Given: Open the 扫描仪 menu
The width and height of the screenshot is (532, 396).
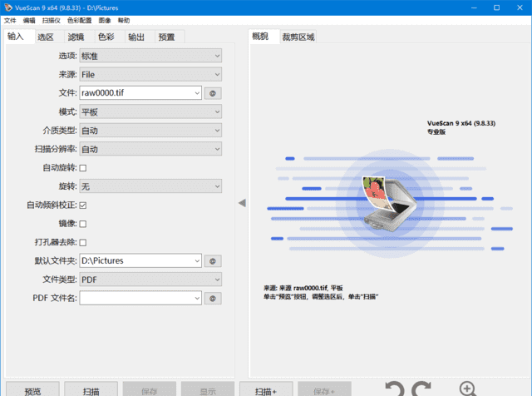Looking at the screenshot, I should (52, 20).
